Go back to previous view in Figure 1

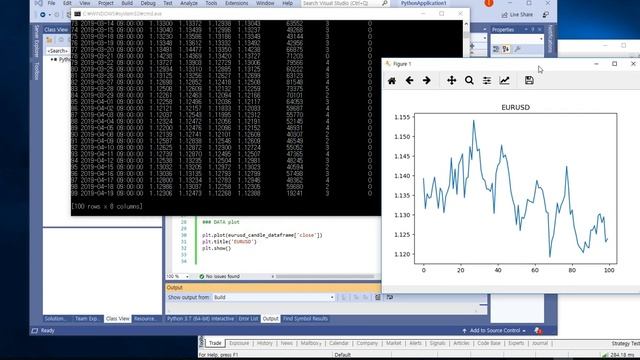coord(409,80)
